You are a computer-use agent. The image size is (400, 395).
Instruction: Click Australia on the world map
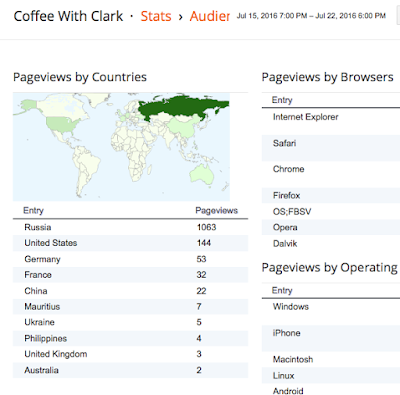pos(202,173)
